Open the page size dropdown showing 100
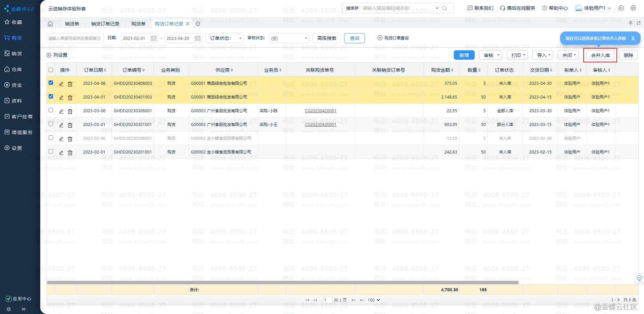This screenshot has width=644, height=314. pyautogui.click(x=374, y=300)
